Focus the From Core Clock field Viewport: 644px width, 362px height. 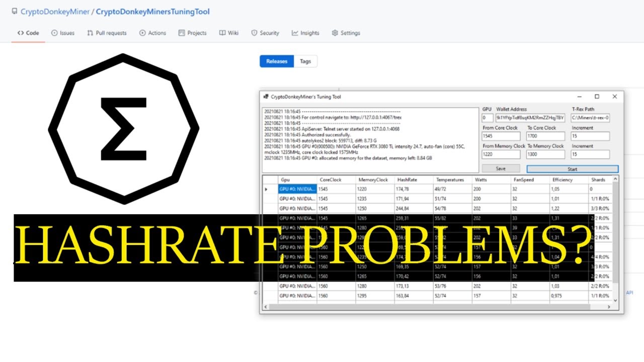[502, 136]
